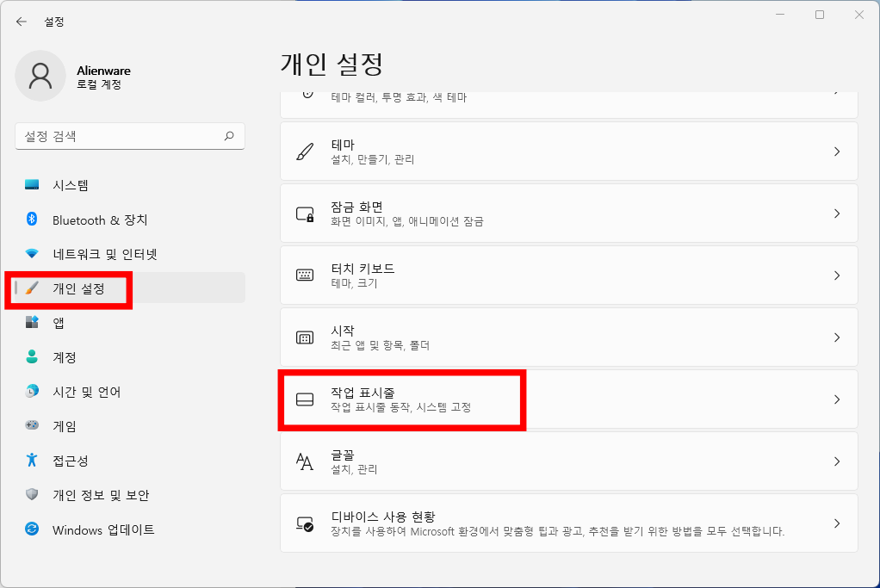
Task: Click the 계정 label in sidebar
Action: (64, 357)
